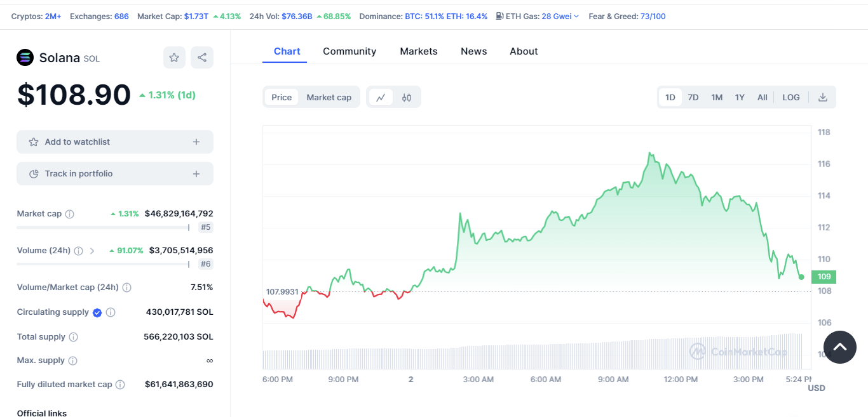Click the $108.90 price text

[74, 95]
